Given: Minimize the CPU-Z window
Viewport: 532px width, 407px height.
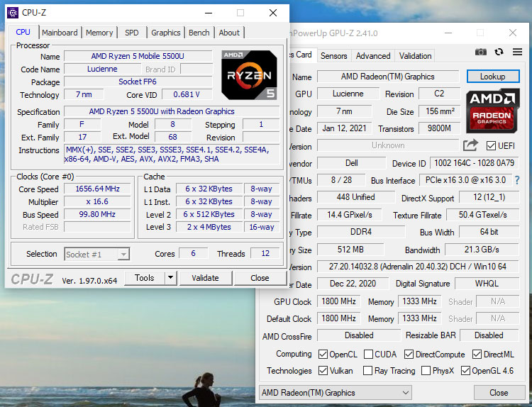Looking at the screenshot, I should point(209,13).
